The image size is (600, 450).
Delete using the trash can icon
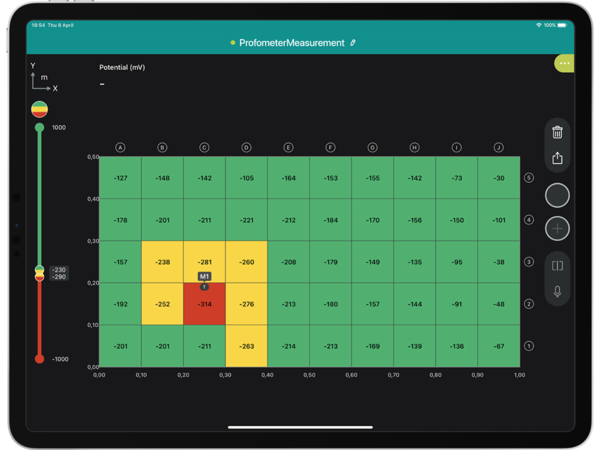tap(557, 131)
